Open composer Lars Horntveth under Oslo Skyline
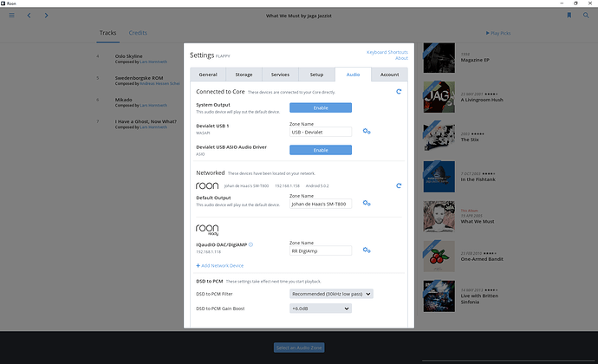598x364 pixels. (153, 62)
